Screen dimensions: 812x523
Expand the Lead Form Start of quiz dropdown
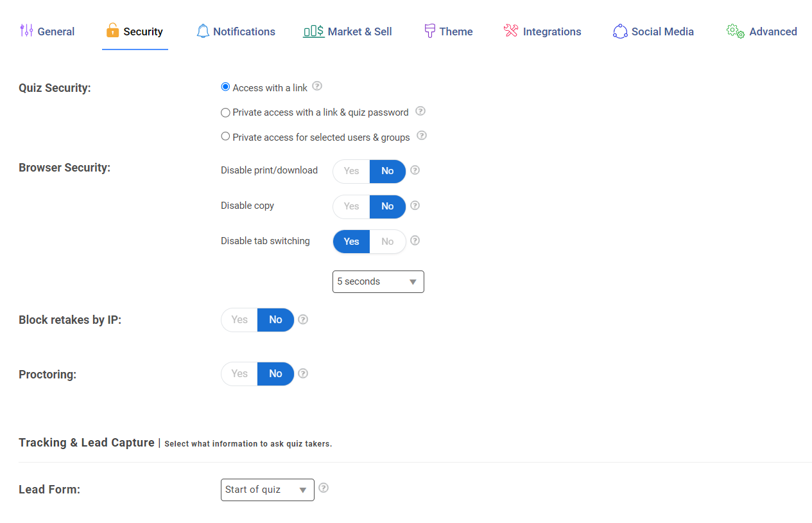[267, 490]
